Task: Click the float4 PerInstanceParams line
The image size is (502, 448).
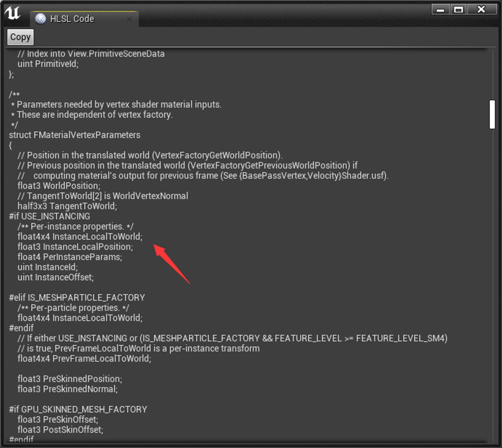Action: click(70, 257)
